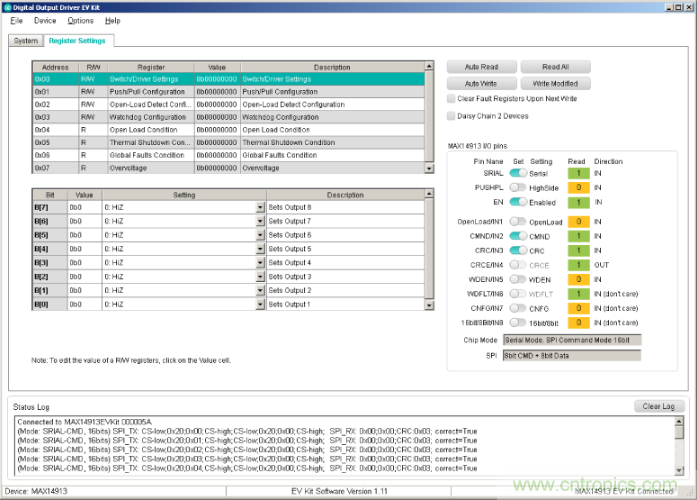The height and width of the screenshot is (500, 697).
Task: Open the Device menu
Action: 45,20
